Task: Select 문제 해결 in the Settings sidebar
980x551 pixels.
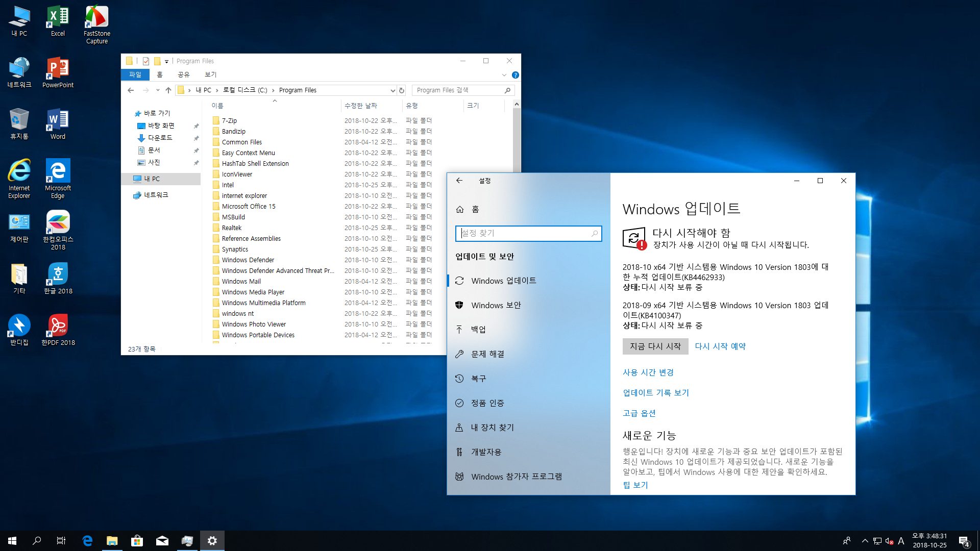Action: (528, 354)
